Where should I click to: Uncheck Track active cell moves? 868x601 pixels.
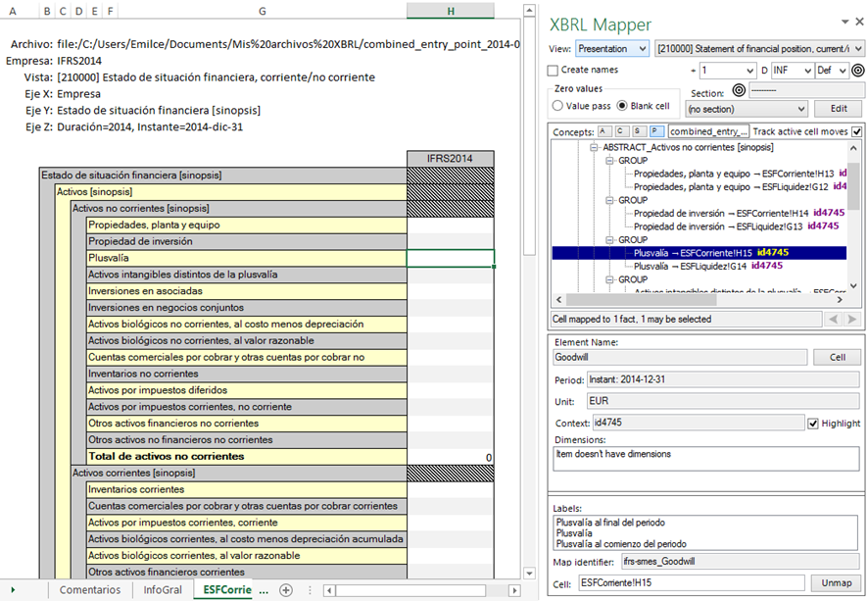(857, 131)
